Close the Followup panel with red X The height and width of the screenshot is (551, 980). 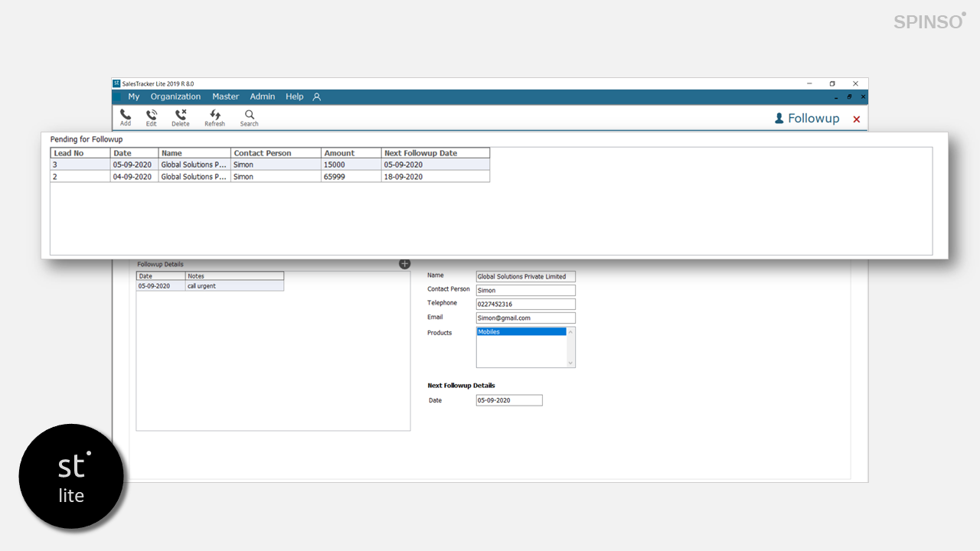point(857,119)
